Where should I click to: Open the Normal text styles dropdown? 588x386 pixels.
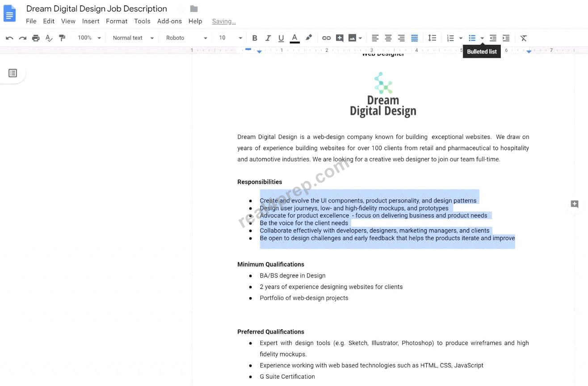coord(133,38)
